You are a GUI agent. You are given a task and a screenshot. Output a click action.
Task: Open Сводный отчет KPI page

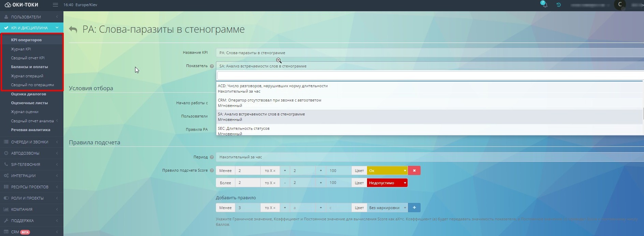point(28,58)
